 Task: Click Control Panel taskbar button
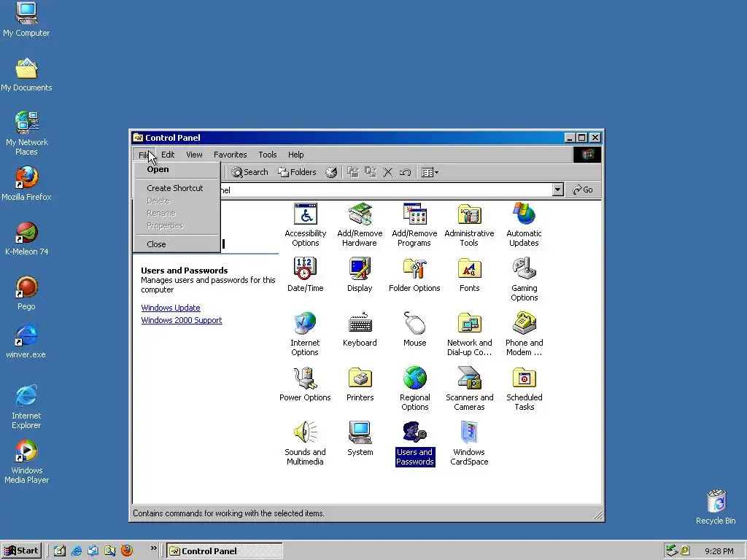225,551
